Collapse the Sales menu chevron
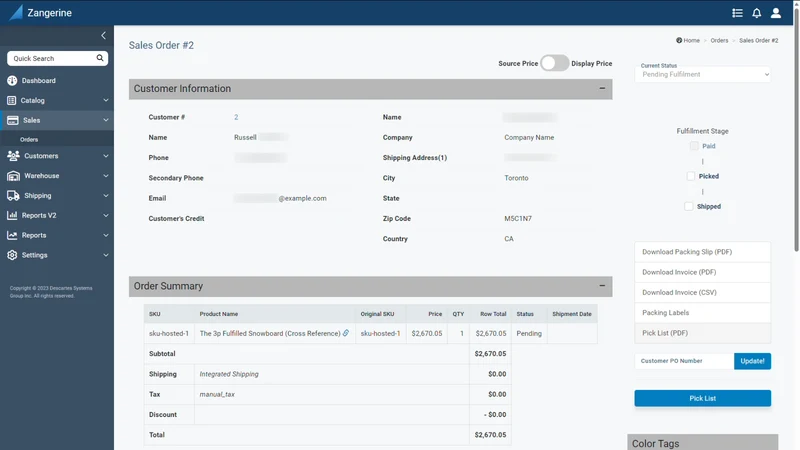Image resolution: width=800 pixels, height=450 pixels. (x=106, y=120)
